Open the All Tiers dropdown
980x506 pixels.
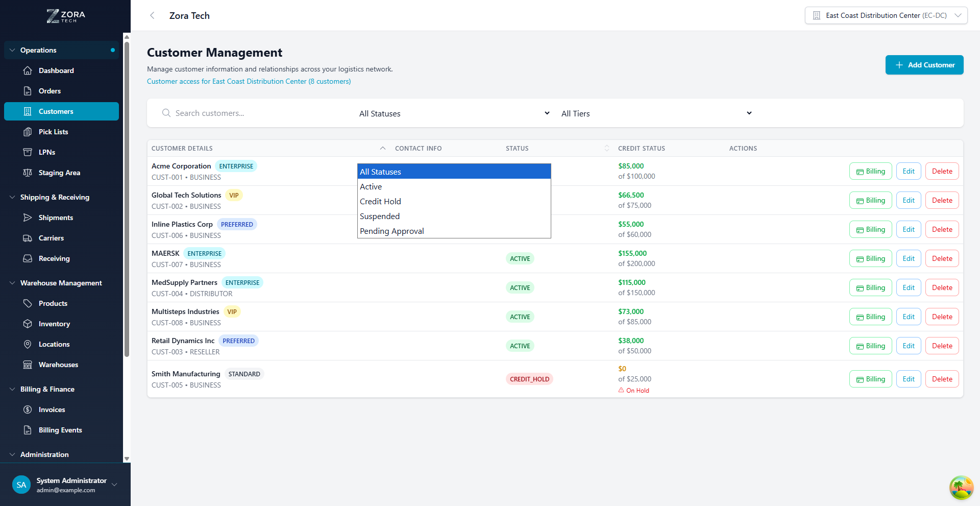[655, 113]
